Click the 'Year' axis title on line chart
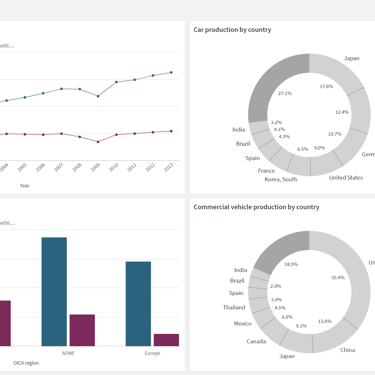Screen dimensions: 375x375 pos(25,186)
